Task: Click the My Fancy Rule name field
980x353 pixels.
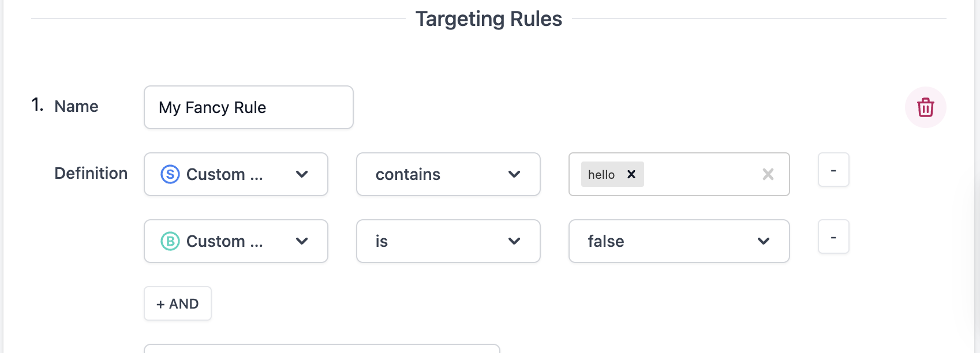Action: point(248,107)
